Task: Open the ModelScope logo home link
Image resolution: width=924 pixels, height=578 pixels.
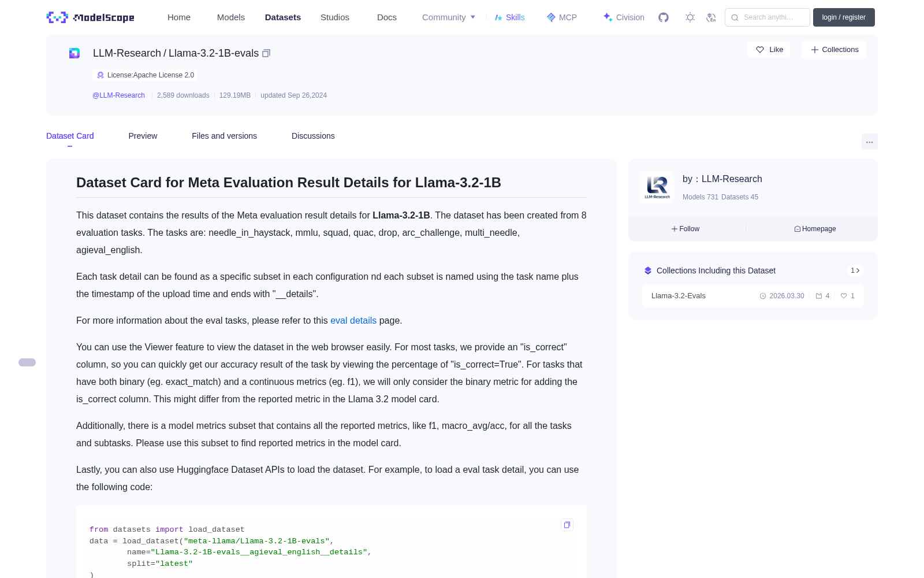Action: click(90, 17)
